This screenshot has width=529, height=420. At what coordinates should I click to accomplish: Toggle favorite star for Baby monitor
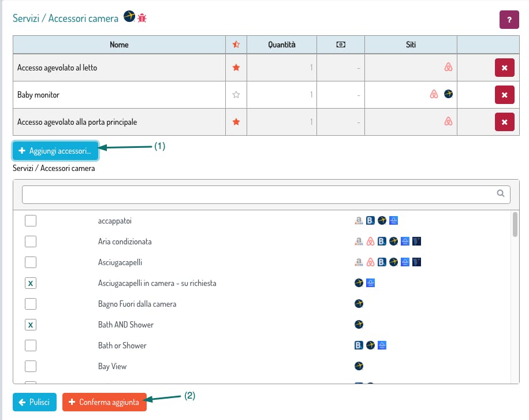236,95
